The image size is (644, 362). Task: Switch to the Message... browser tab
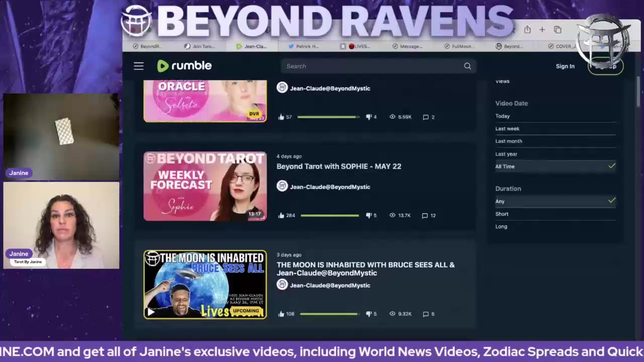click(x=408, y=46)
